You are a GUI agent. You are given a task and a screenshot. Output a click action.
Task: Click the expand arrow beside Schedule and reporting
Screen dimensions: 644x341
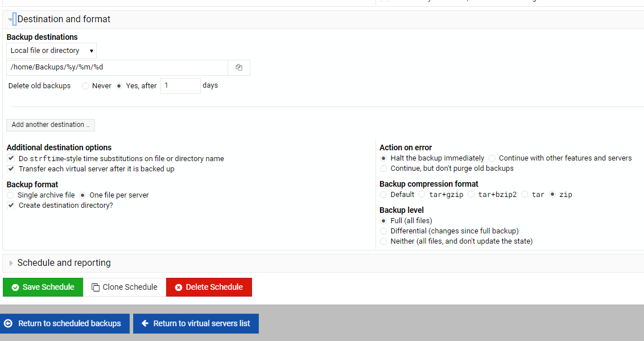click(x=11, y=264)
